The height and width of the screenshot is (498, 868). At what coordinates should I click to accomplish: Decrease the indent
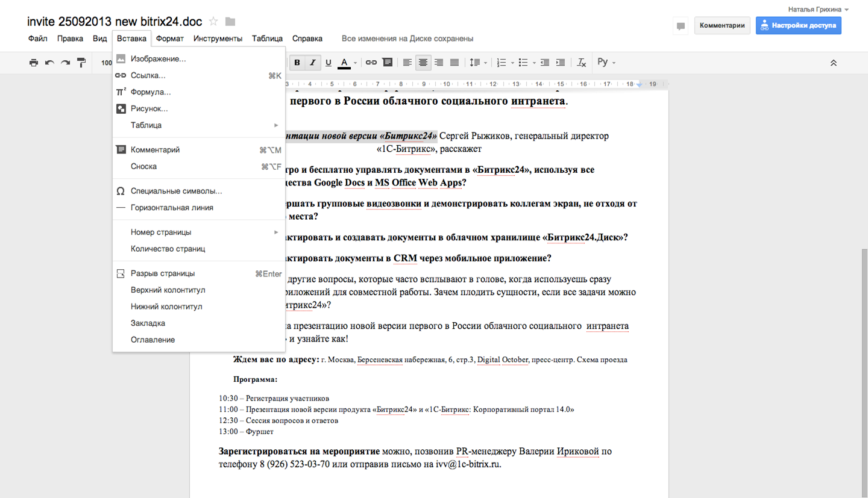tap(545, 63)
